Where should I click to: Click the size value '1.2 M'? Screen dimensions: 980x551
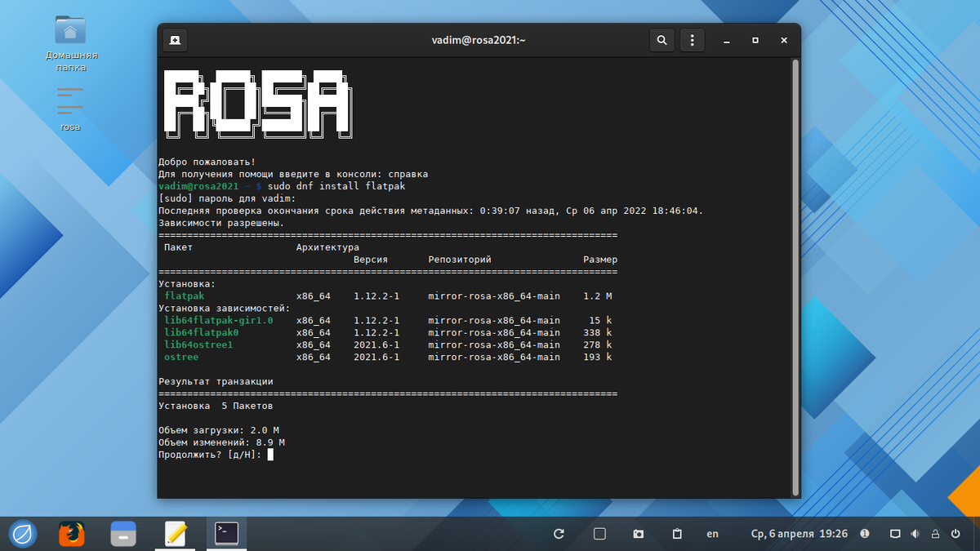(x=598, y=295)
